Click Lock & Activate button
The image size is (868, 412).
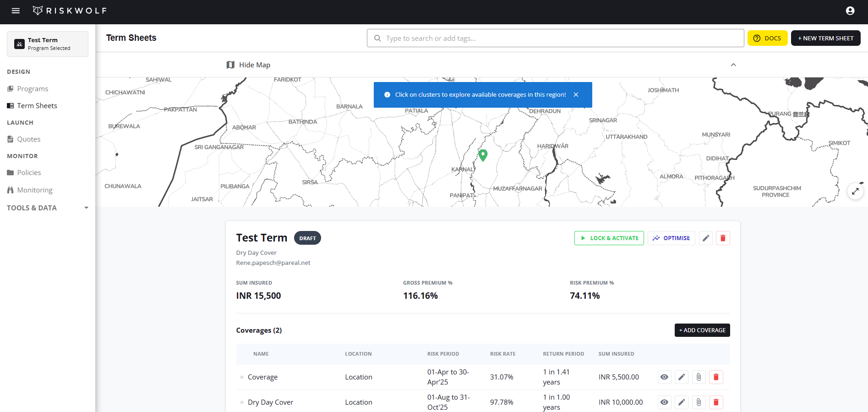coord(609,238)
